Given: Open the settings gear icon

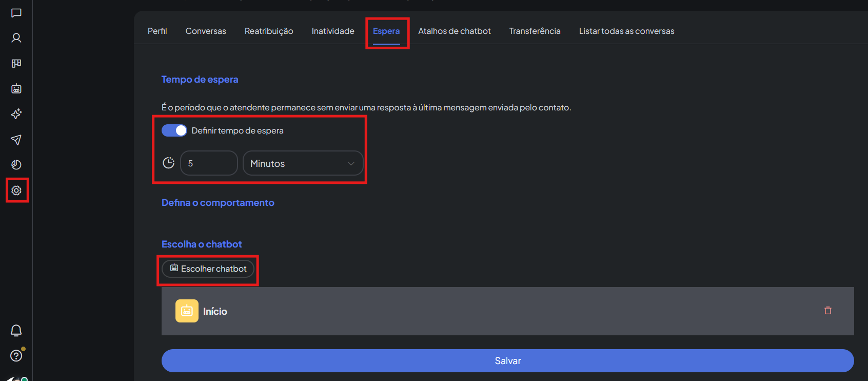Looking at the screenshot, I should tap(16, 190).
